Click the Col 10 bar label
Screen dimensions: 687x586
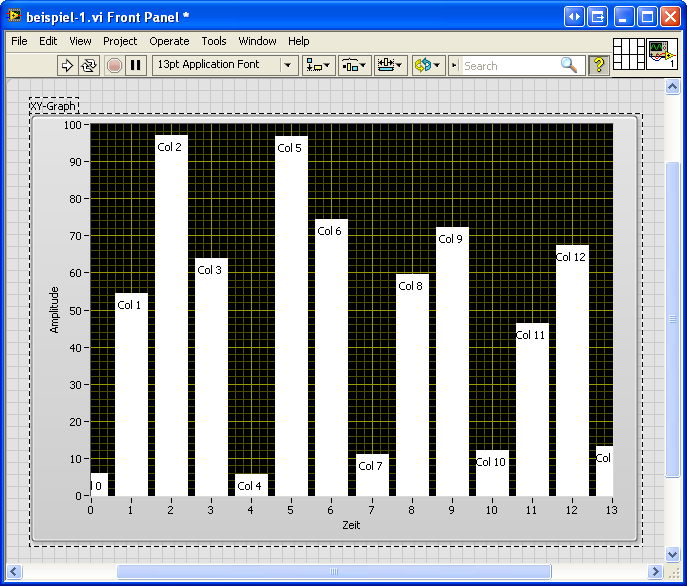point(490,462)
